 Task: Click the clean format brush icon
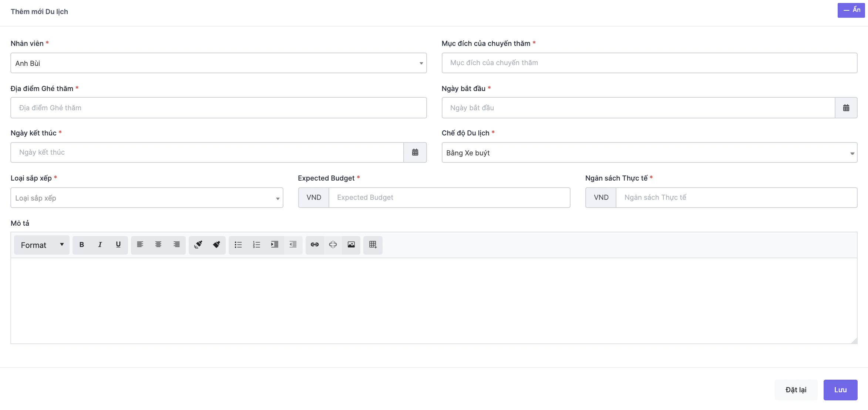pyautogui.click(x=198, y=245)
